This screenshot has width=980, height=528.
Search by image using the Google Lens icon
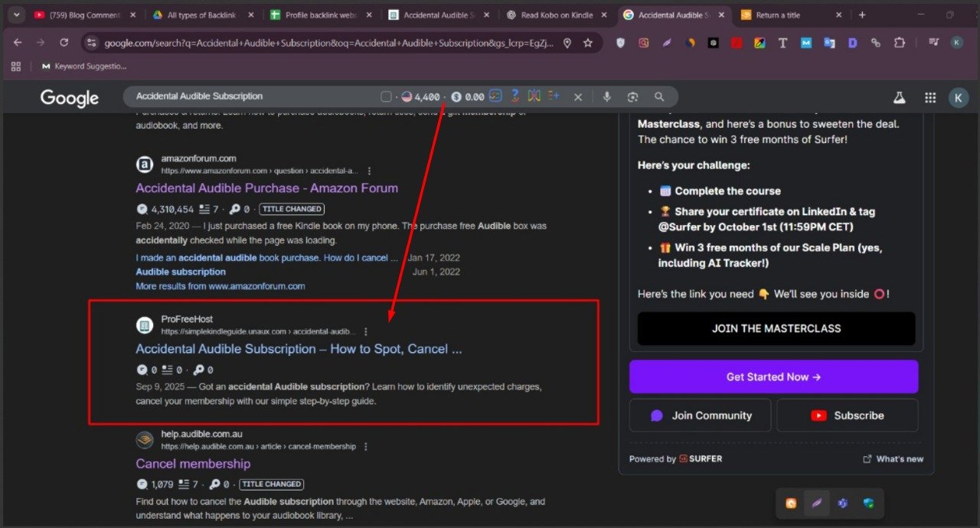pyautogui.click(x=633, y=96)
